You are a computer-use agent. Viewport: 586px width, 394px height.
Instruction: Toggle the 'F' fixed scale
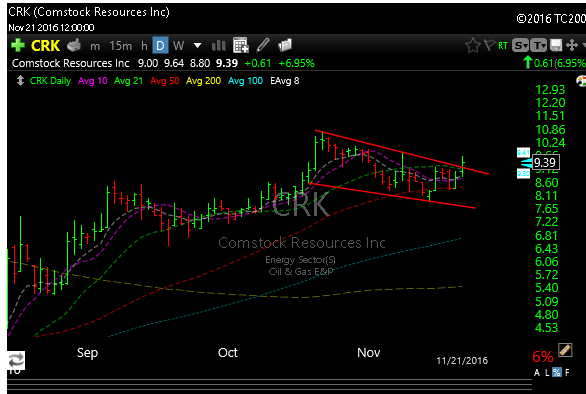coord(567,373)
